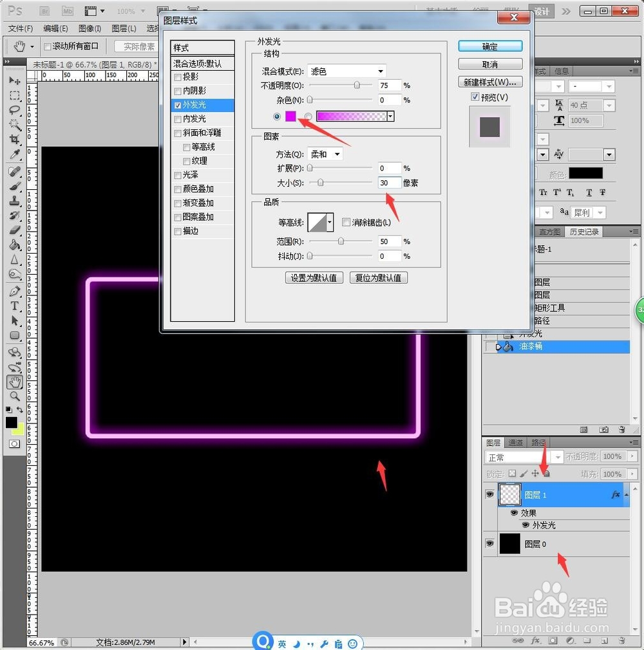644x650 pixels.
Task: Open font size 40 点 dropdown
Action: (x=609, y=106)
